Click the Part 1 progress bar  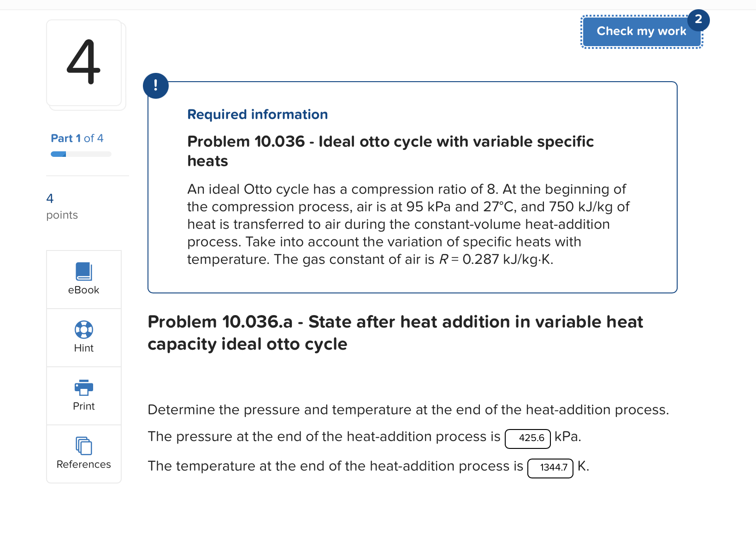click(x=81, y=154)
